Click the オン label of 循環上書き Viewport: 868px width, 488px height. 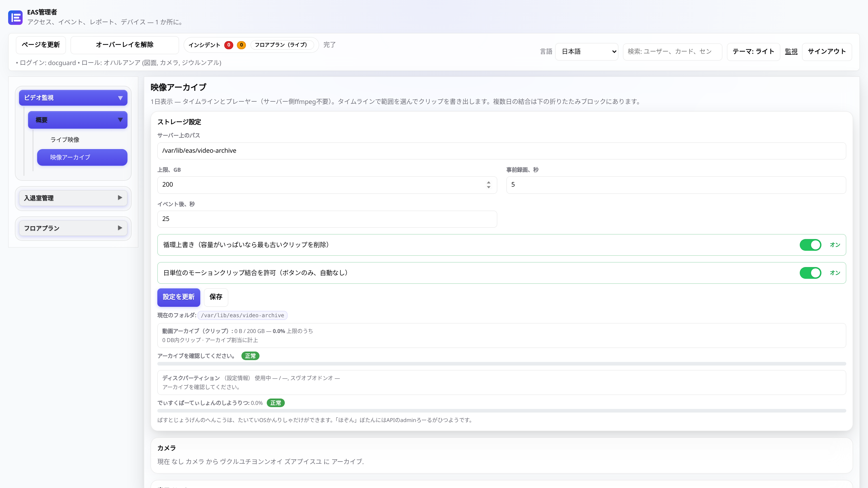click(835, 245)
